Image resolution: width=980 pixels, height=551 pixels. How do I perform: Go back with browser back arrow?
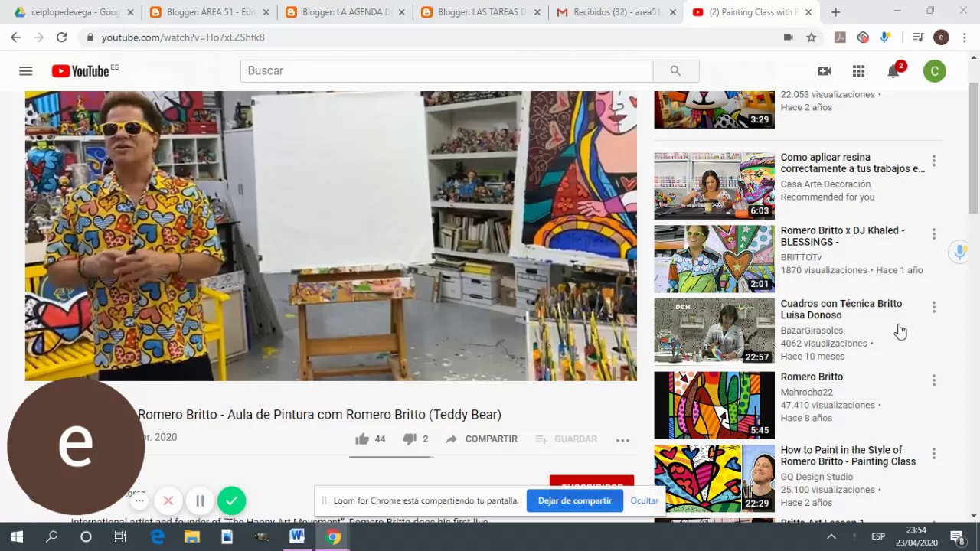(x=15, y=37)
